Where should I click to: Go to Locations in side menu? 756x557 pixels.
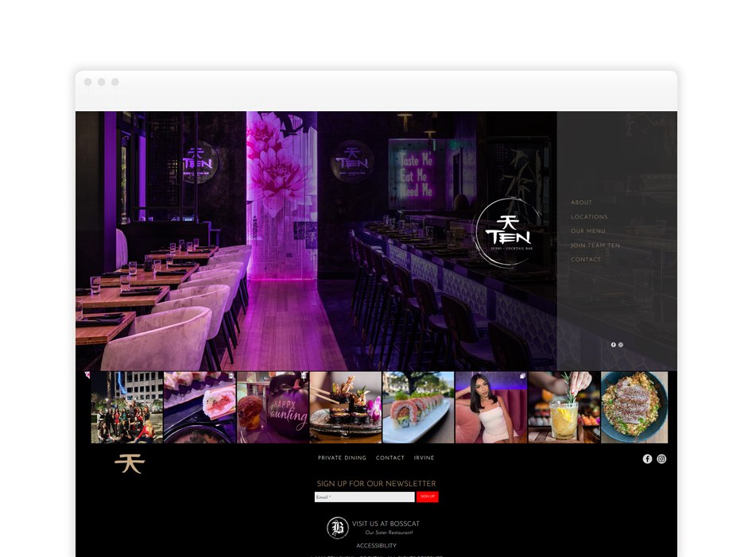tap(589, 217)
